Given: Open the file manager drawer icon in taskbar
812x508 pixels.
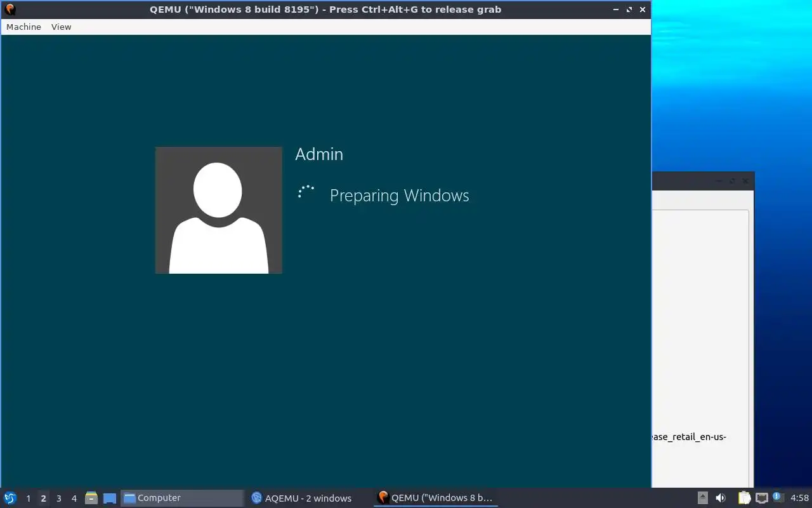Looking at the screenshot, I should tap(91, 498).
